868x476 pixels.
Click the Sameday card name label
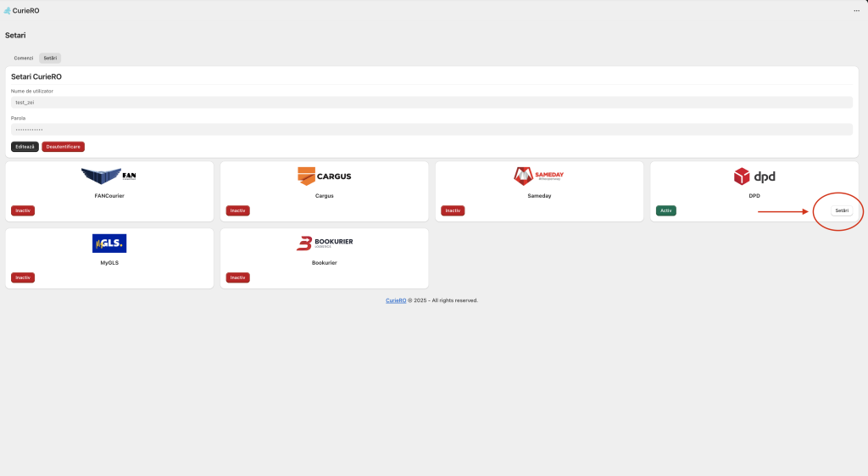pyautogui.click(x=539, y=196)
